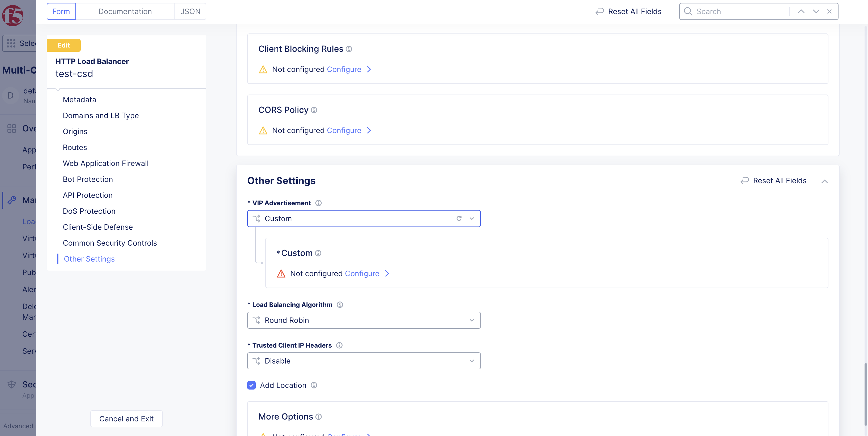Click the F5 logo icon

click(13, 15)
